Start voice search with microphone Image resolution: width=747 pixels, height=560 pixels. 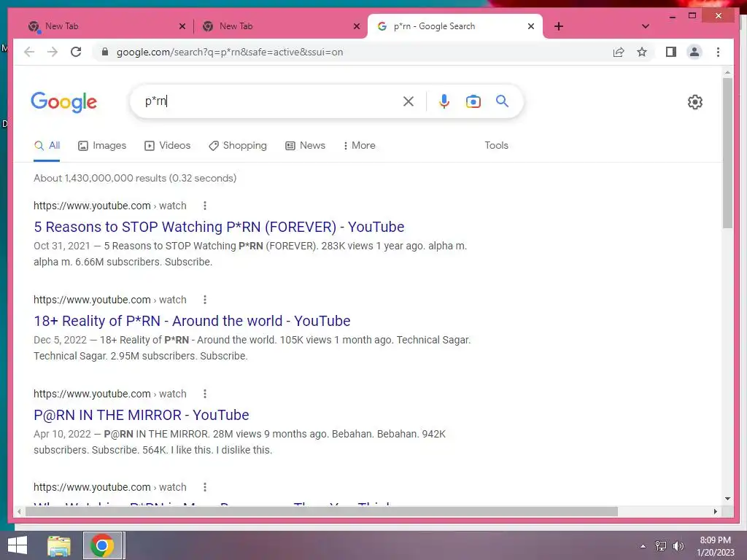444,101
